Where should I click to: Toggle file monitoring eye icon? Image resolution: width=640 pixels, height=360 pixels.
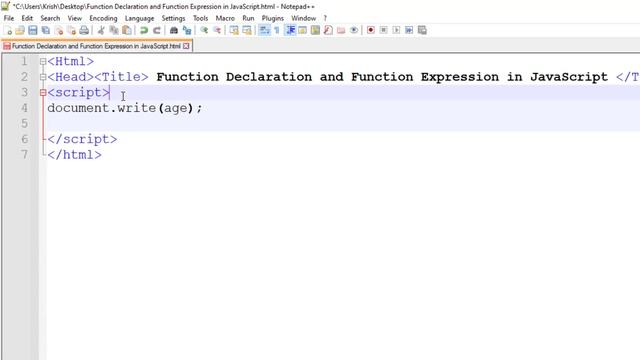click(354, 30)
